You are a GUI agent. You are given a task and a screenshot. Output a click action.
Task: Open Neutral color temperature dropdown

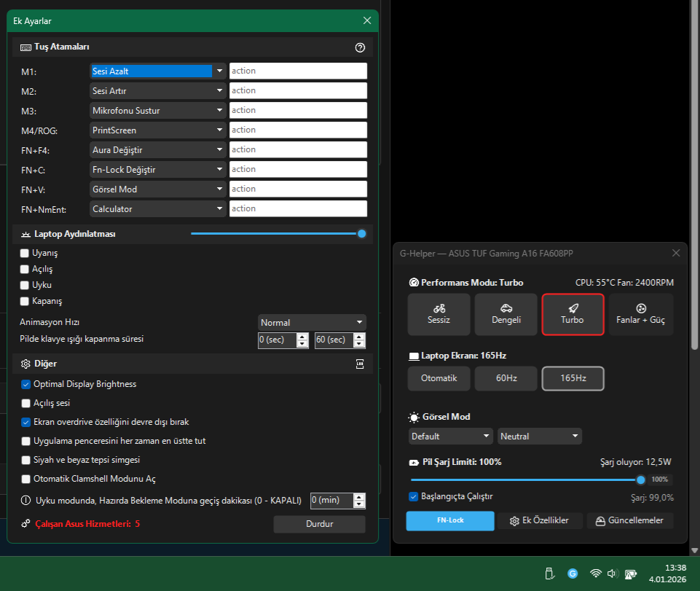pyautogui.click(x=539, y=436)
